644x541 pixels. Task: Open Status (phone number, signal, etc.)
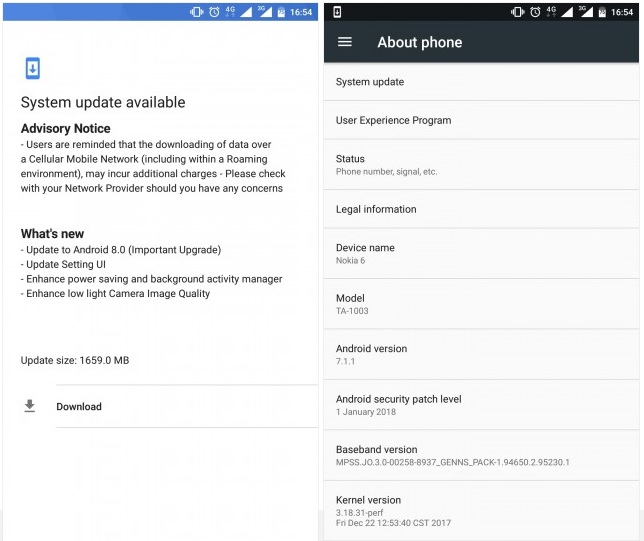click(x=481, y=165)
